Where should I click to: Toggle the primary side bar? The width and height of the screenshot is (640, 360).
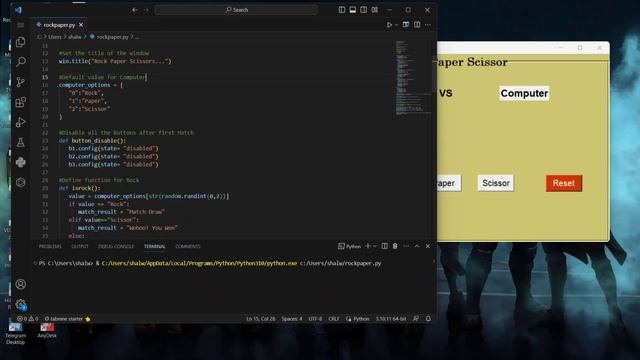point(342,10)
